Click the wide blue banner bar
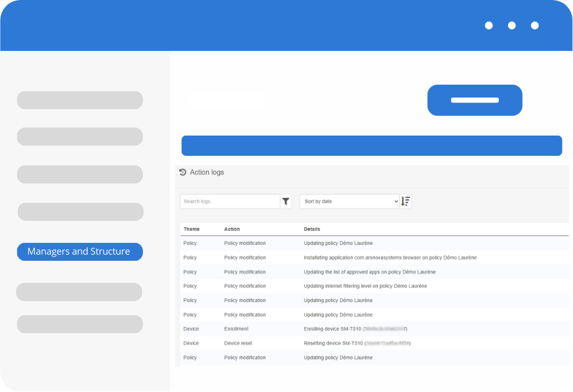This screenshot has height=392, width=573. 372,145
